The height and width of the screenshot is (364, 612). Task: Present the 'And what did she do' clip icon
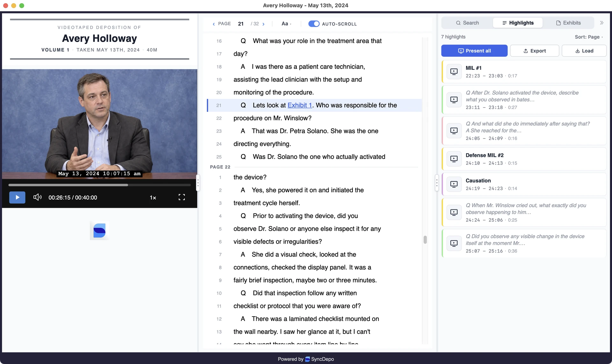tap(454, 131)
